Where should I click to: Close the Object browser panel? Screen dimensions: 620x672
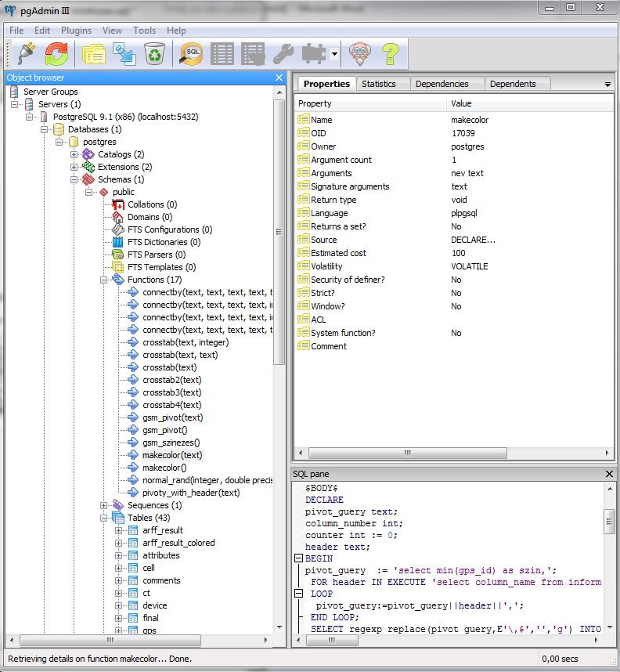pos(279,78)
